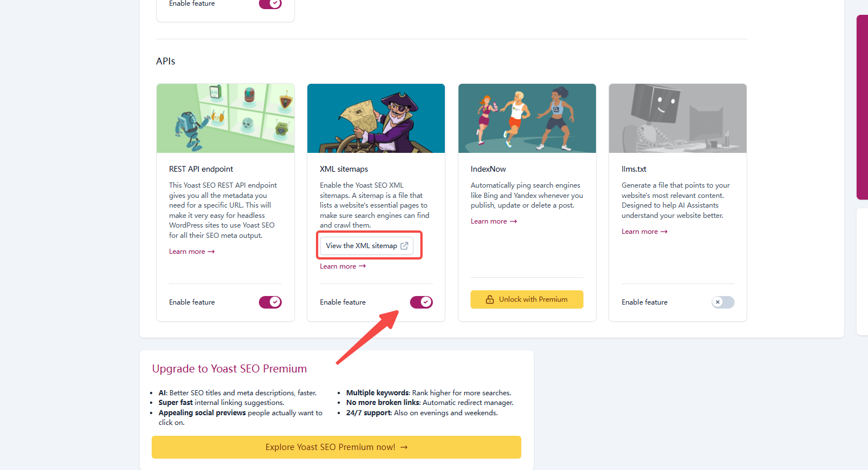Click the Unlock with Premium button

pos(526,299)
